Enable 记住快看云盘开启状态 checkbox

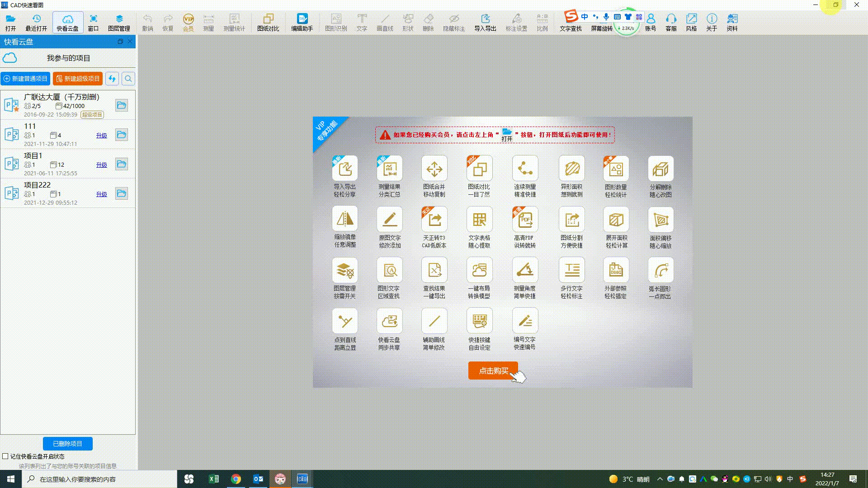5,456
